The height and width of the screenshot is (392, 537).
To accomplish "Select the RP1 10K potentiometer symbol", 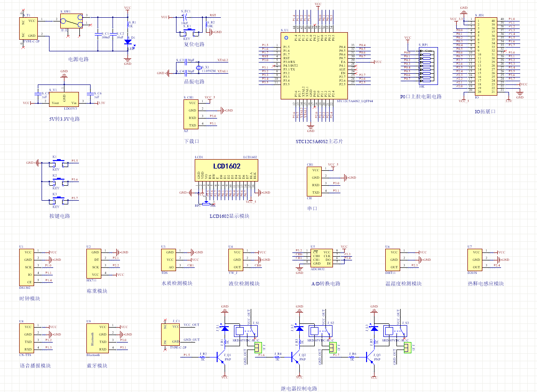I will (x=206, y=204).
